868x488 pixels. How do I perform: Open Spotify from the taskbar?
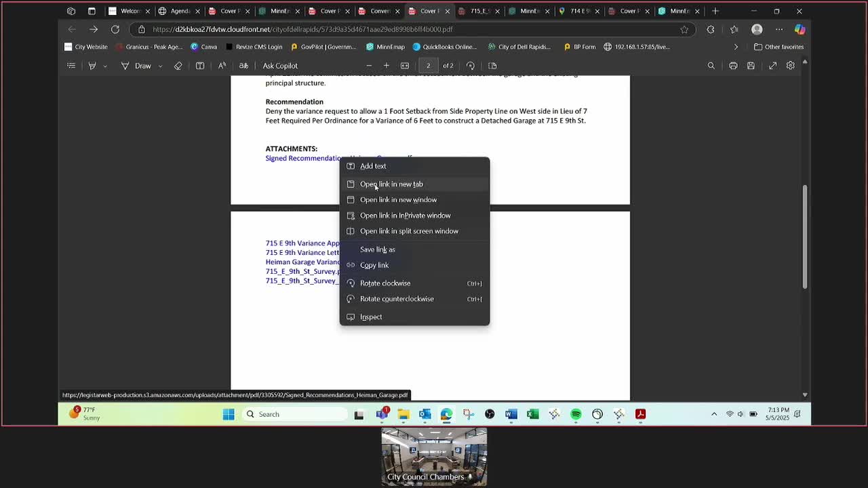click(x=576, y=414)
